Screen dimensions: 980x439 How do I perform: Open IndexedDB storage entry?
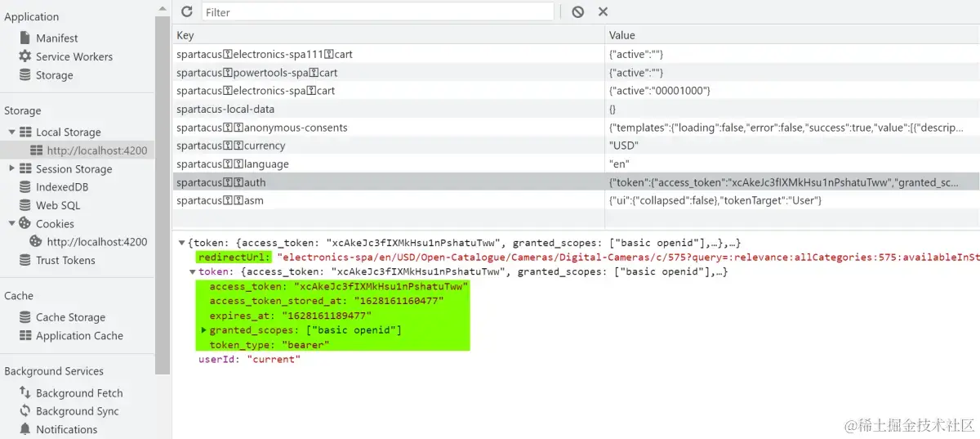(x=62, y=187)
